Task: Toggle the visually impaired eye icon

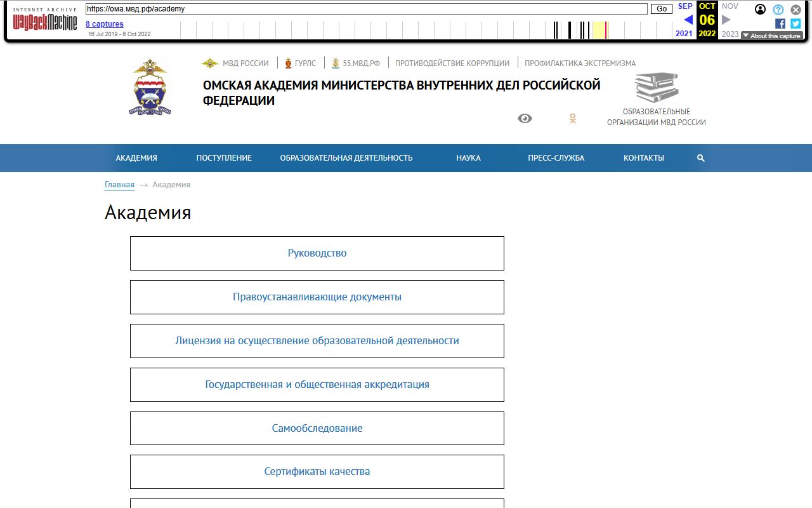Action: click(525, 119)
